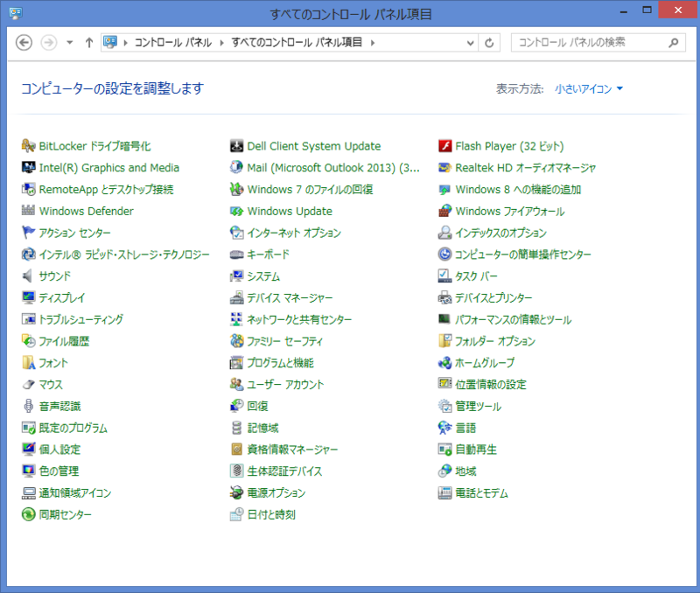Open the パフォーマンスの情報とツール link
This screenshot has width=700, height=593.
[513, 319]
